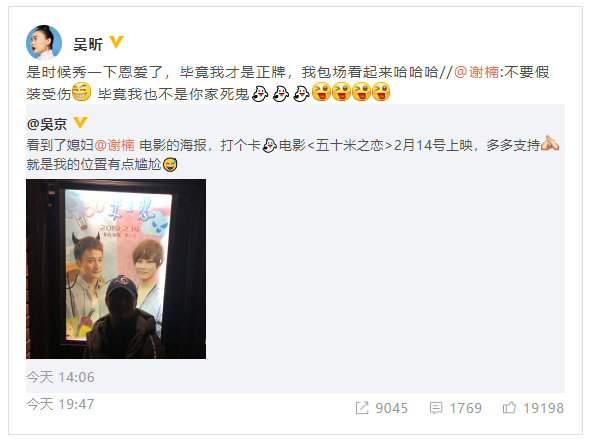This screenshot has height=440, width=590.
Task: Click the verified badge beside @吴京
Action: click(x=80, y=123)
